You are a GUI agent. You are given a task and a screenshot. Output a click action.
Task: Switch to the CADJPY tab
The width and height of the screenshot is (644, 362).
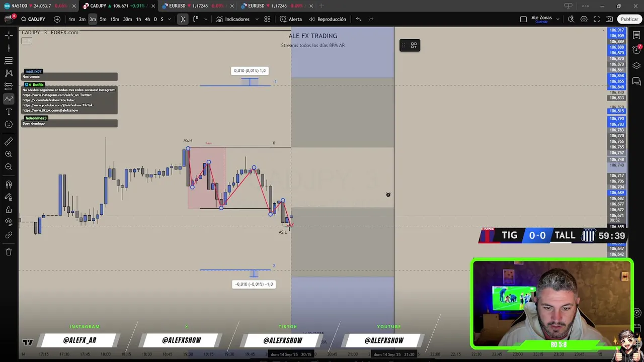[x=118, y=6]
